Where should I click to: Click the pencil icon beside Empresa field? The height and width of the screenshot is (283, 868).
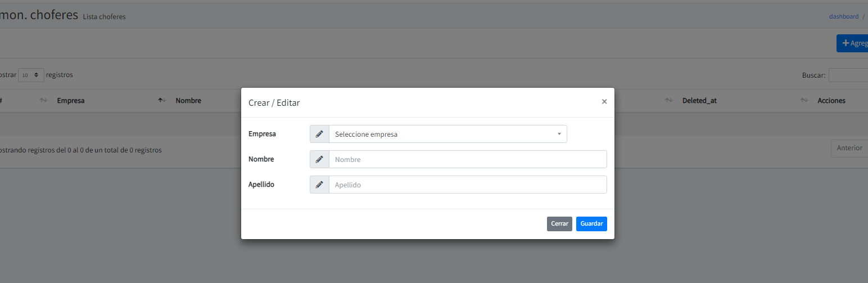(319, 134)
